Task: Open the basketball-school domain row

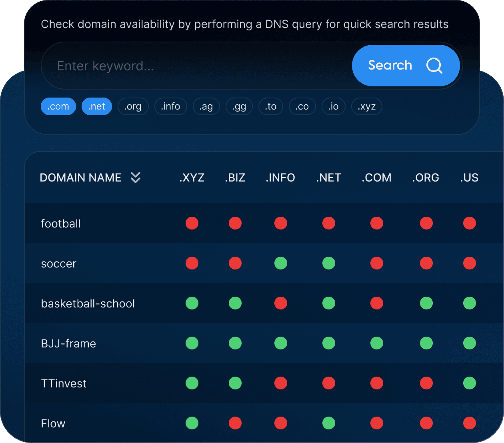Action: [264, 303]
